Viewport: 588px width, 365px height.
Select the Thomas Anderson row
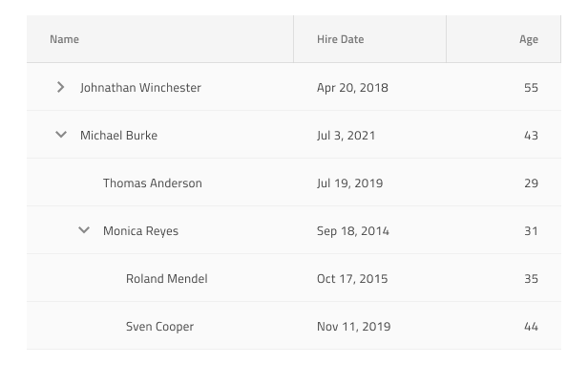294,182
